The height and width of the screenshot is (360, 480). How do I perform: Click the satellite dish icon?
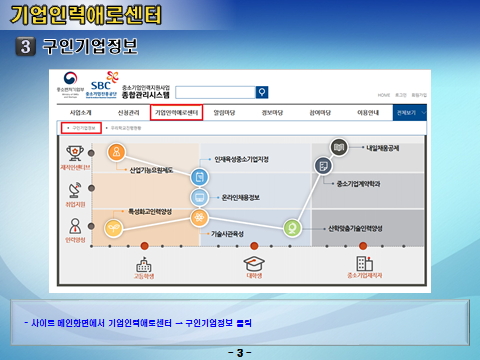(75, 190)
